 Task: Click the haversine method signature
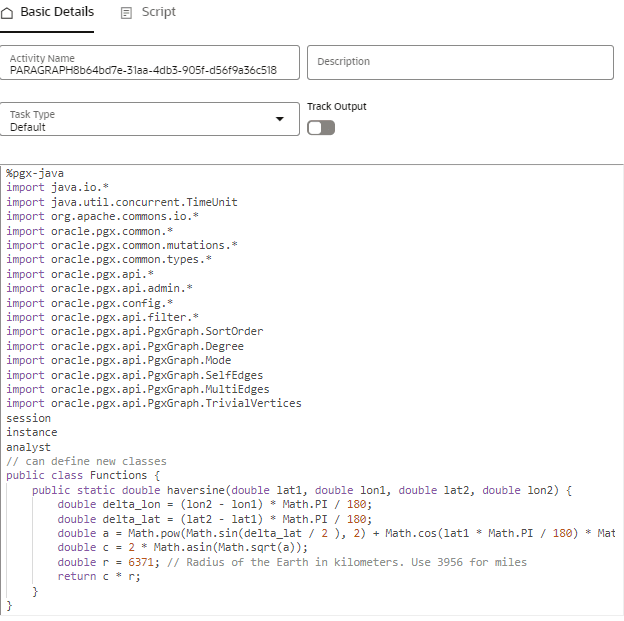[x=302, y=490]
